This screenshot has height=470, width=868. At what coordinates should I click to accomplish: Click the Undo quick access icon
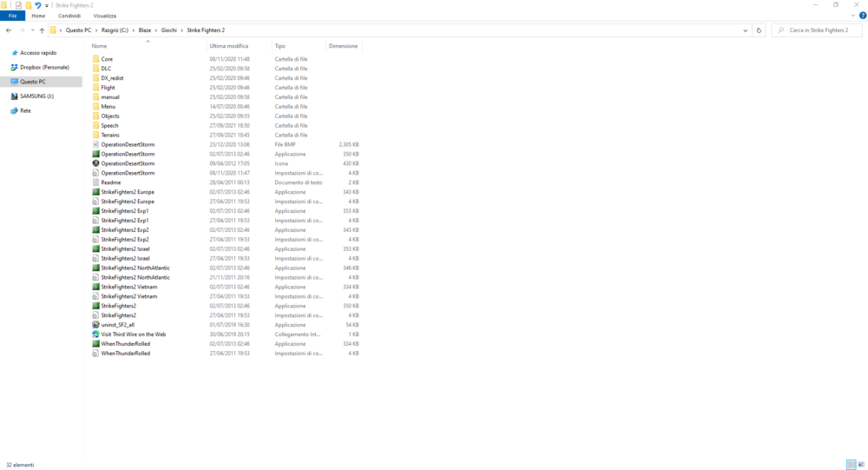tap(37, 5)
